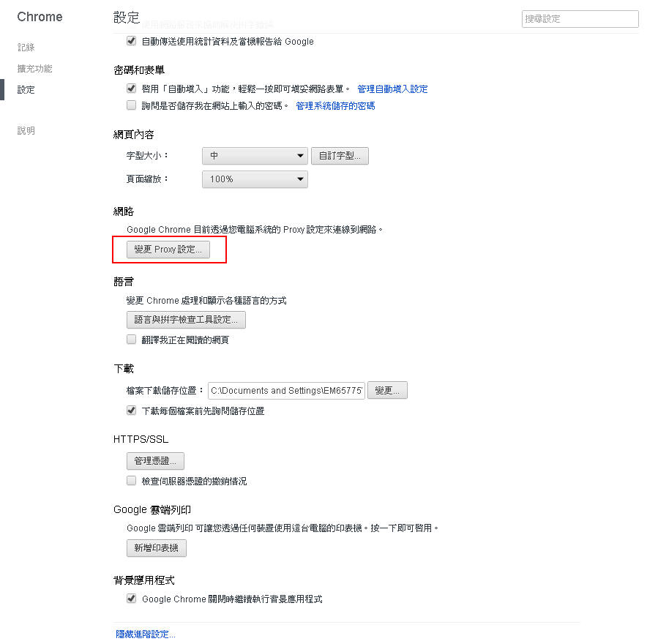Open the 管理系統儲存的密碼 link

[x=335, y=106]
